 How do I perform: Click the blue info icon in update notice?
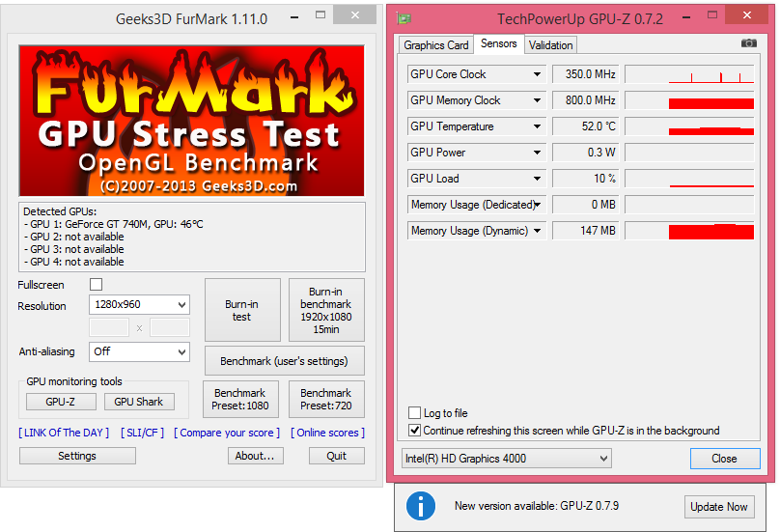[x=421, y=506]
